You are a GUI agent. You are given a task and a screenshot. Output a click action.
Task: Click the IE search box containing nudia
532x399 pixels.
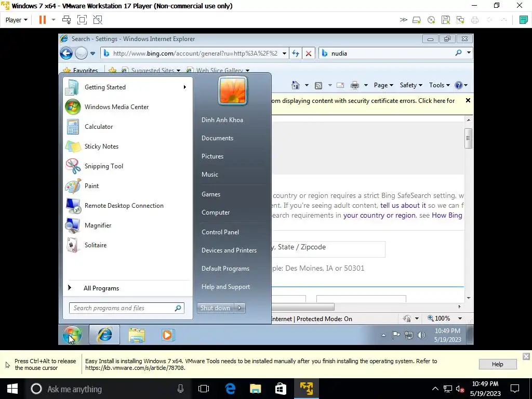[385, 54]
